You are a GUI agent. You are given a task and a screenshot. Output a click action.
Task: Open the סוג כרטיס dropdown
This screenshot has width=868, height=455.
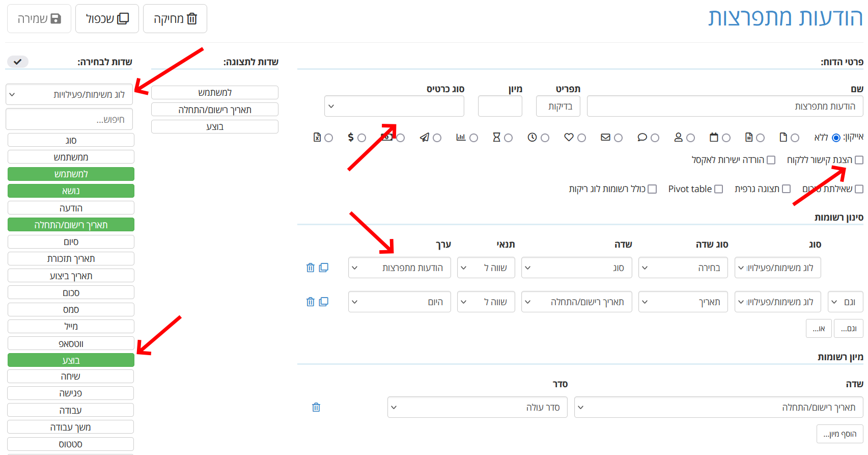pos(394,106)
